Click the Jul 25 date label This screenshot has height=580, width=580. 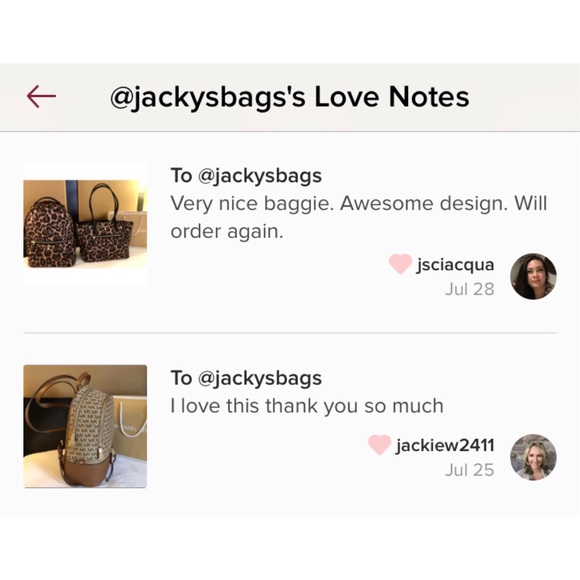tap(470, 470)
